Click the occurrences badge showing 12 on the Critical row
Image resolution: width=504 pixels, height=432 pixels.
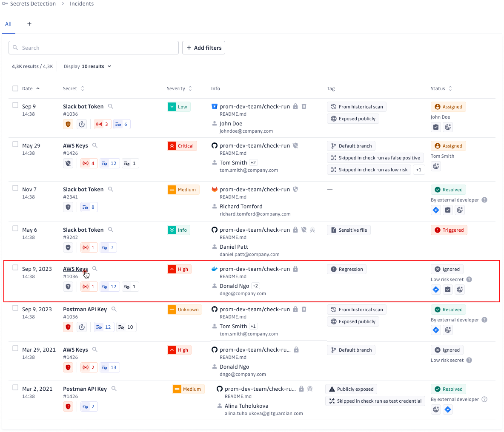pyautogui.click(x=109, y=163)
